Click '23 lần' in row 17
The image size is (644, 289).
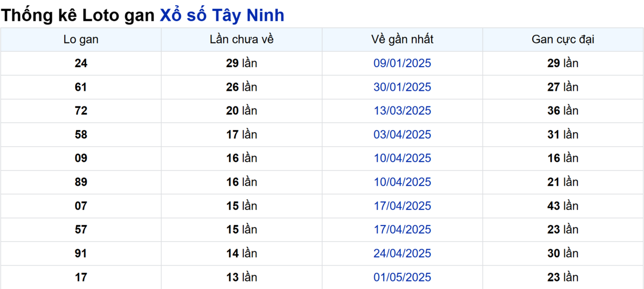click(563, 277)
